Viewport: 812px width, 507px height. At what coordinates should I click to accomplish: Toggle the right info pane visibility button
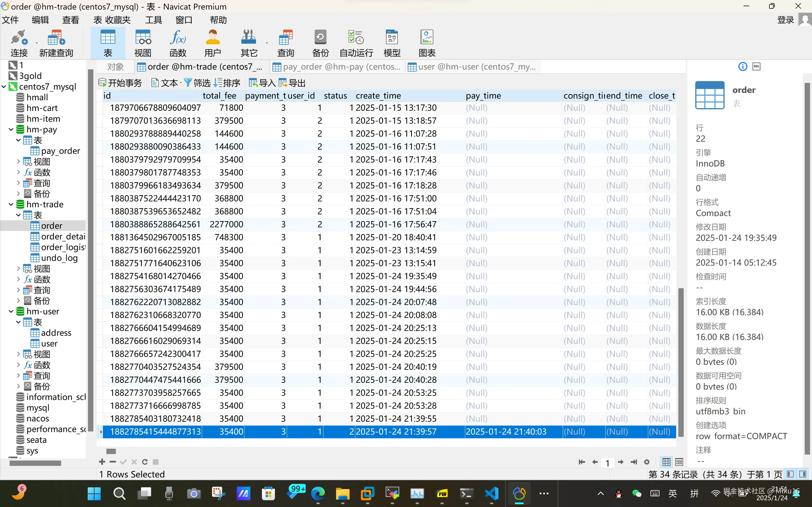point(803,474)
